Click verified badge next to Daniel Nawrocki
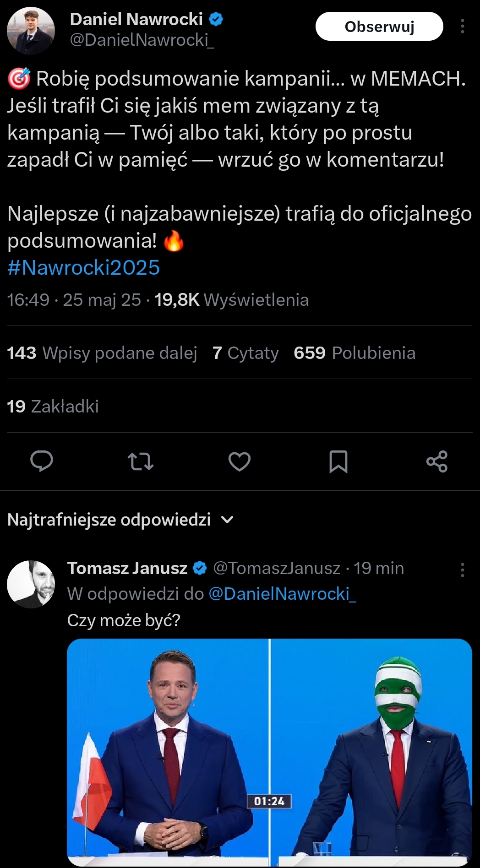480x868 pixels. click(216, 19)
